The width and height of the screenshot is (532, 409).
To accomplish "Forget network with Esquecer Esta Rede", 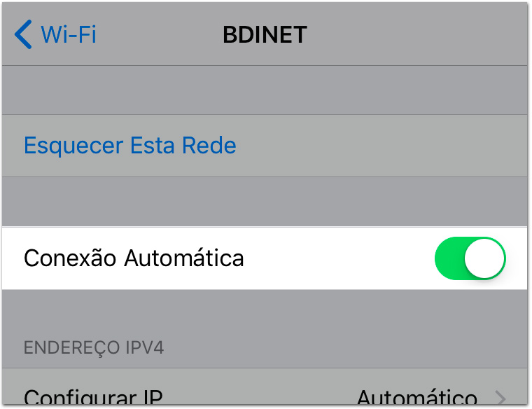I will pyautogui.click(x=130, y=145).
